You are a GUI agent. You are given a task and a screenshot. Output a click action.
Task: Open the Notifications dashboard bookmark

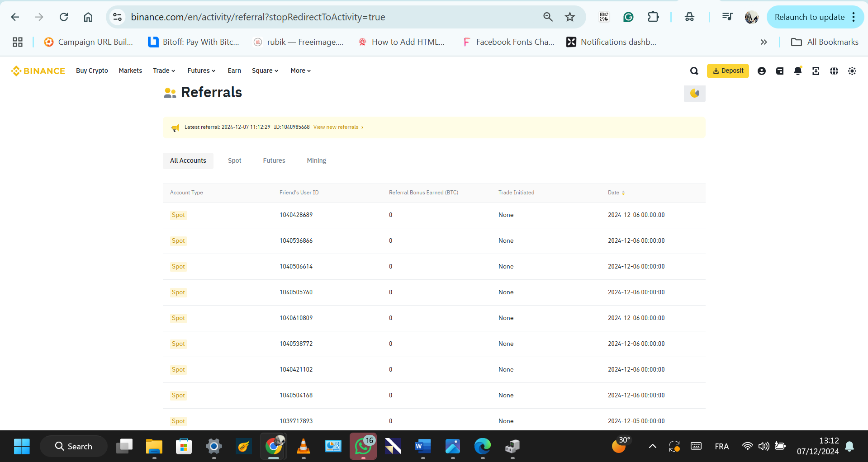(x=612, y=42)
